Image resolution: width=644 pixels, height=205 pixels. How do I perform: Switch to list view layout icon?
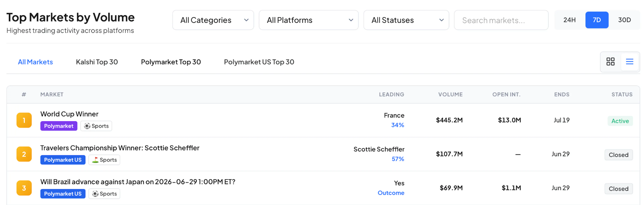pos(629,62)
